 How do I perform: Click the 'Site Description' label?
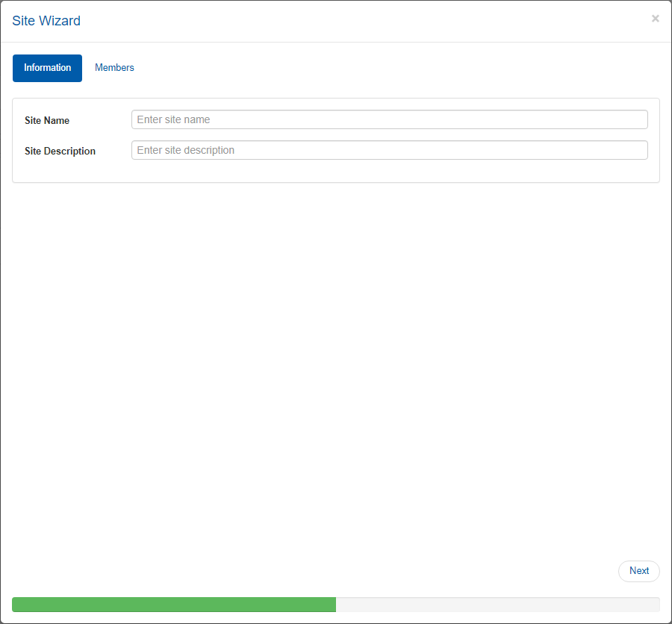[60, 151]
